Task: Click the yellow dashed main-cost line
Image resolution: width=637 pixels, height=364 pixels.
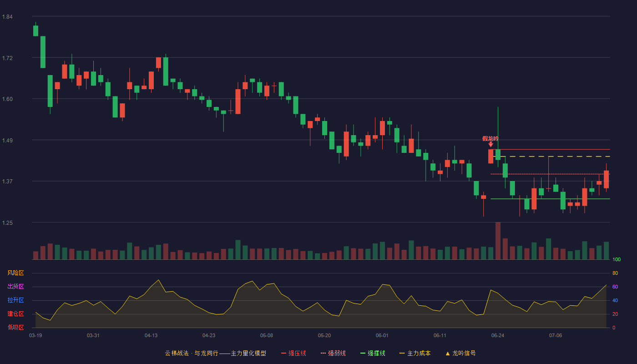Action: tap(551, 157)
